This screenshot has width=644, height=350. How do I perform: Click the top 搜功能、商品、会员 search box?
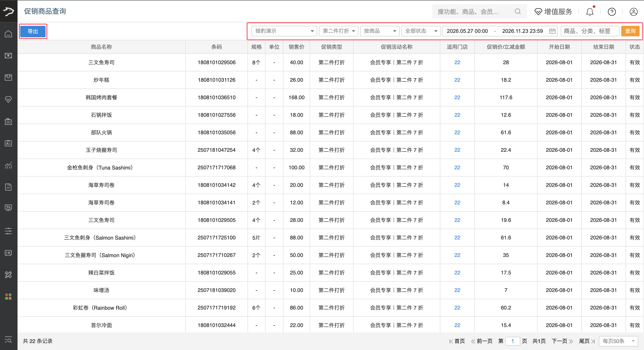[479, 12]
